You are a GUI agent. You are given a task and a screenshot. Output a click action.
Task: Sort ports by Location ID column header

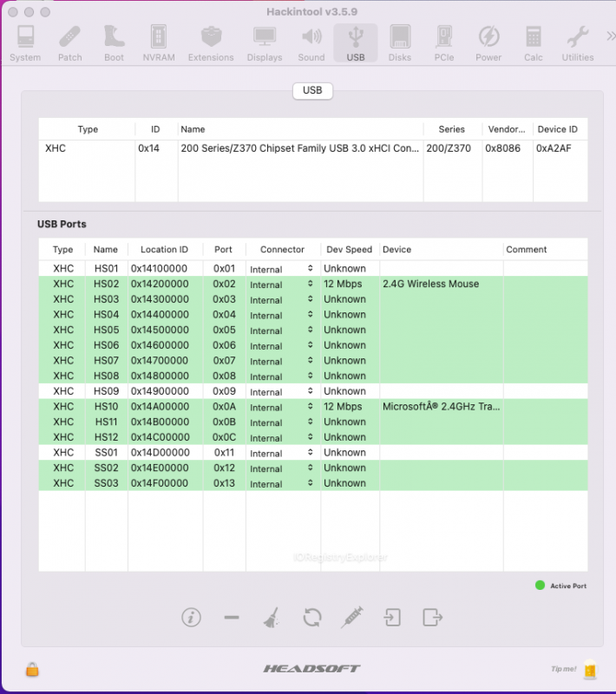coord(164,249)
